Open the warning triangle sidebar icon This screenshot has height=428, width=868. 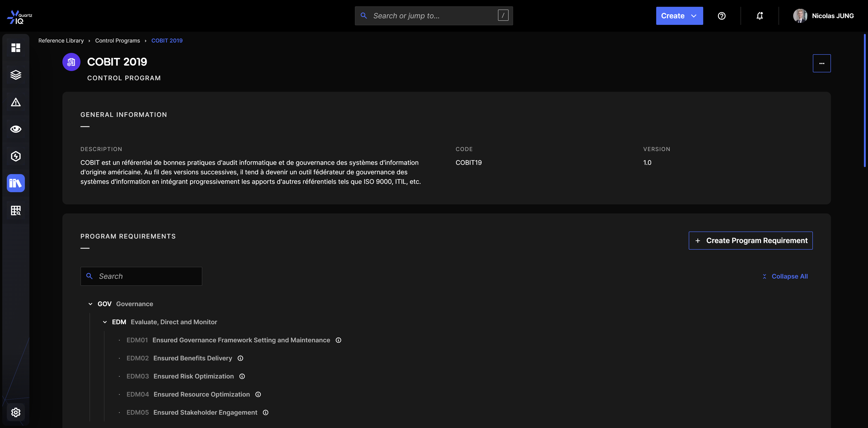point(16,102)
